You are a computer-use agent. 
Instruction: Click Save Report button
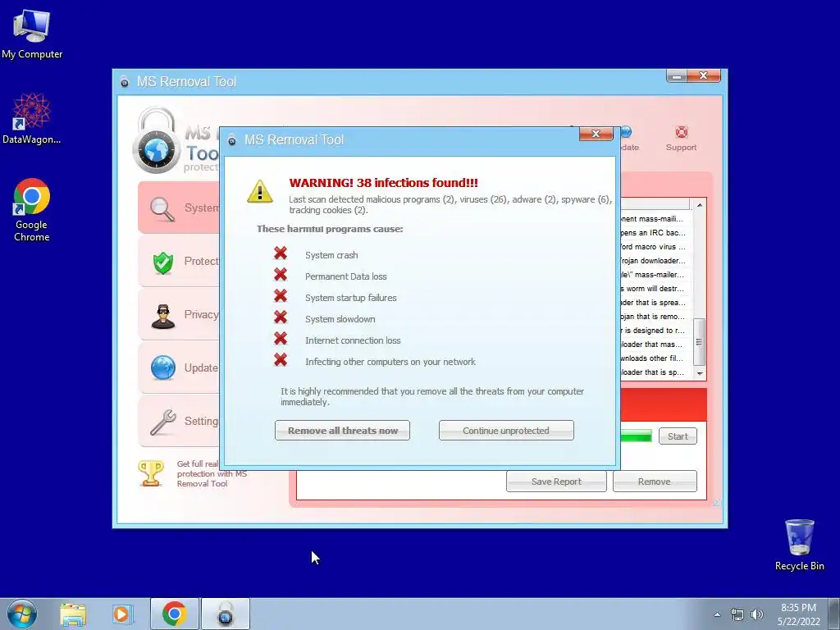(556, 481)
